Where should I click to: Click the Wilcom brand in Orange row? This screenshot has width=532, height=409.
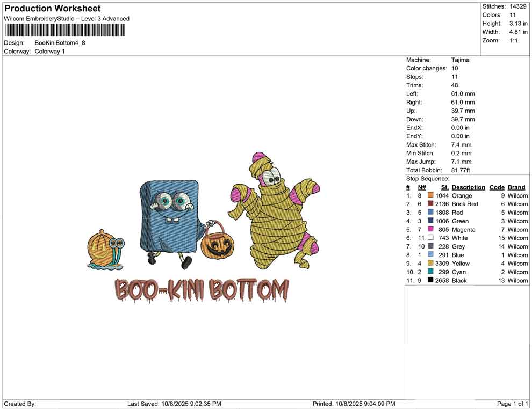(x=517, y=195)
